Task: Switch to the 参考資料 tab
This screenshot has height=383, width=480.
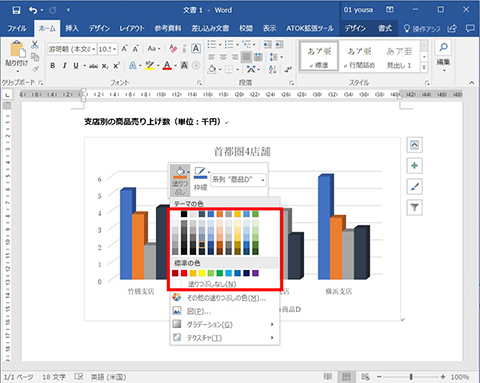Action: [168, 28]
